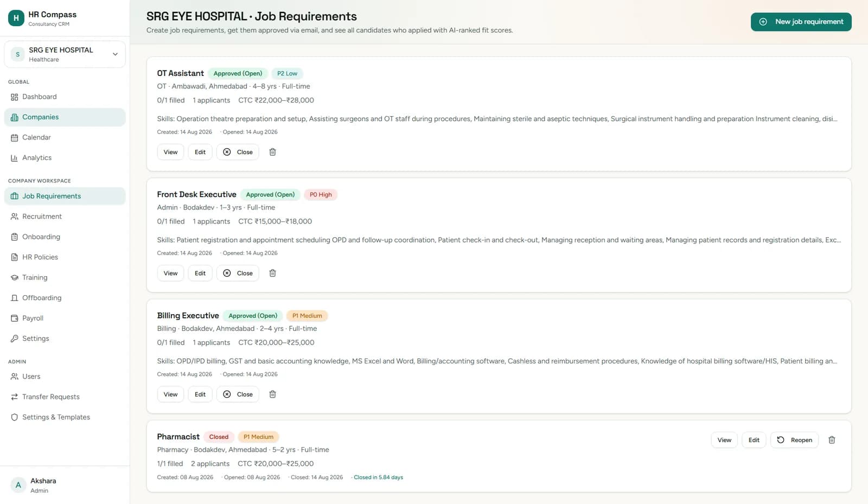The width and height of the screenshot is (868, 504).
Task: Edit the Billing Executive requirement
Action: 200,394
